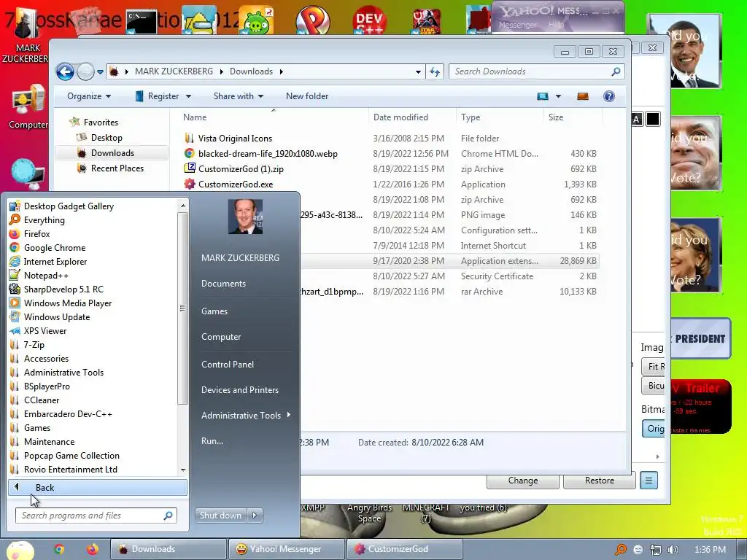Click Back in the All Programs list
The image size is (747, 560).
[97, 487]
